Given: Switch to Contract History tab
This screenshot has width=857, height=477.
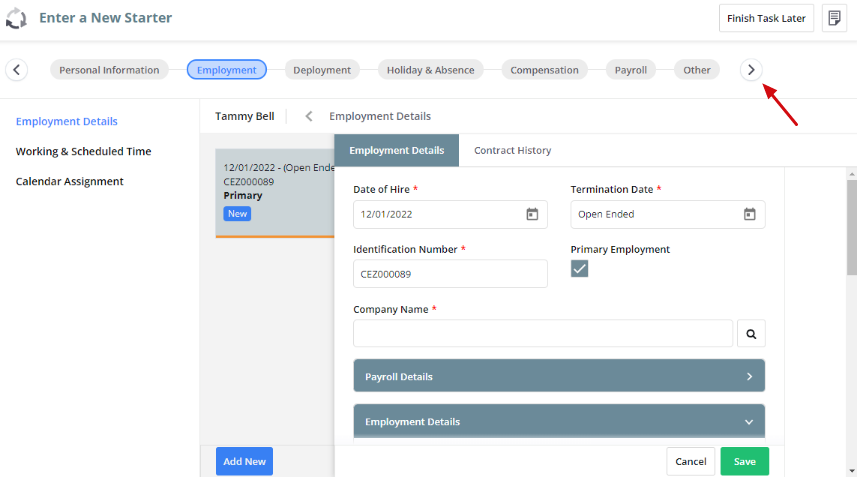Looking at the screenshot, I should 512,150.
